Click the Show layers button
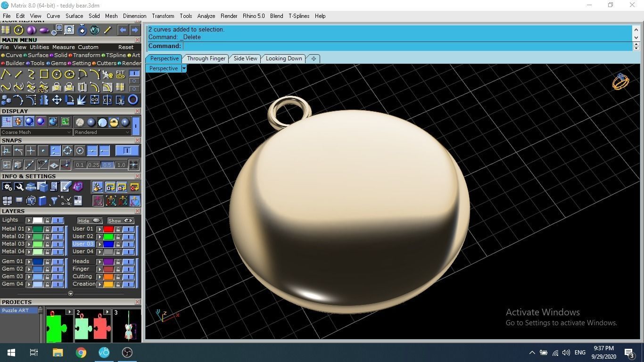The width and height of the screenshot is (644, 362). (120, 221)
